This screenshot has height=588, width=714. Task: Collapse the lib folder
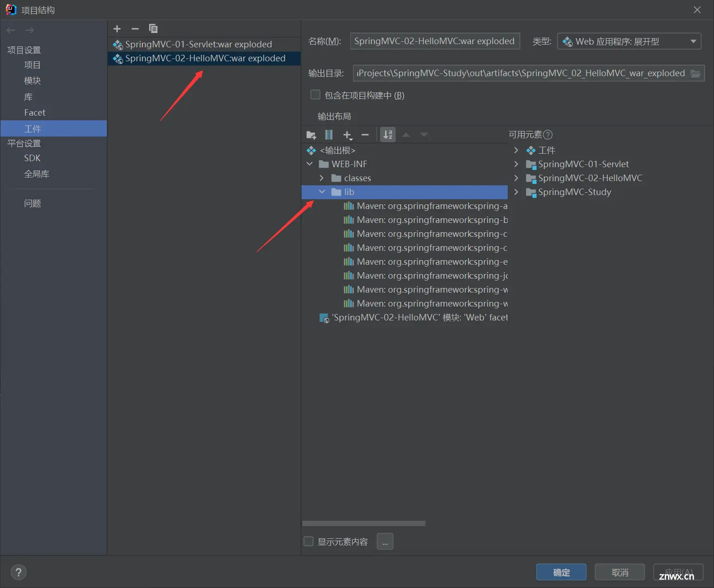pyautogui.click(x=322, y=192)
